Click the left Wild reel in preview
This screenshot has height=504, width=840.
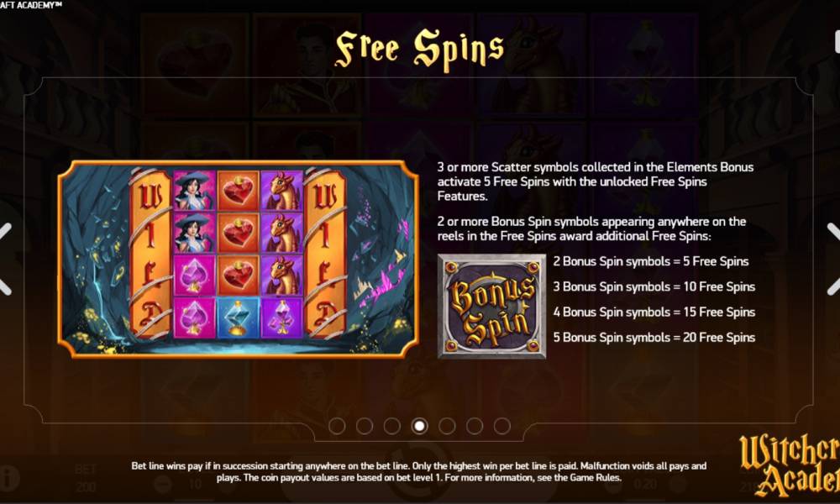pos(150,254)
